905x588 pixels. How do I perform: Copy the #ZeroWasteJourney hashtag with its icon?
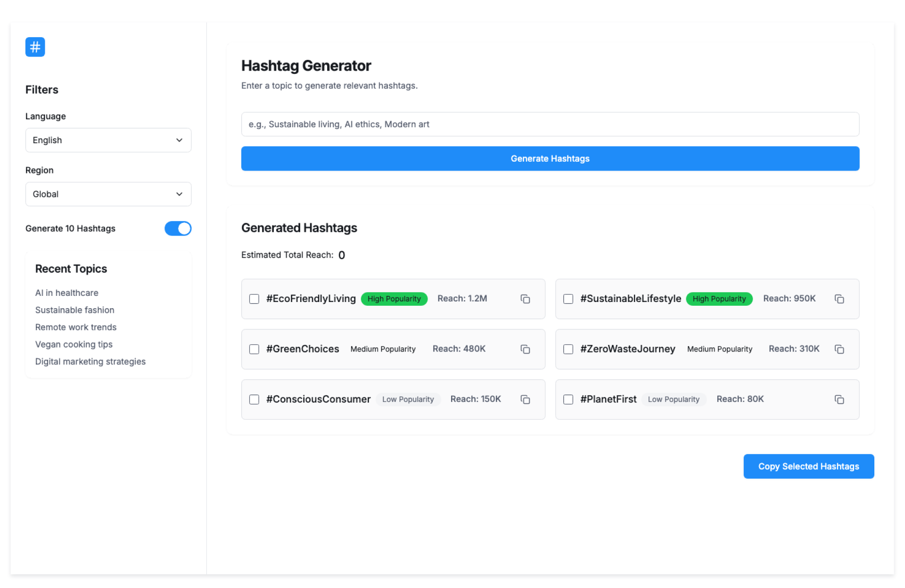tap(839, 349)
